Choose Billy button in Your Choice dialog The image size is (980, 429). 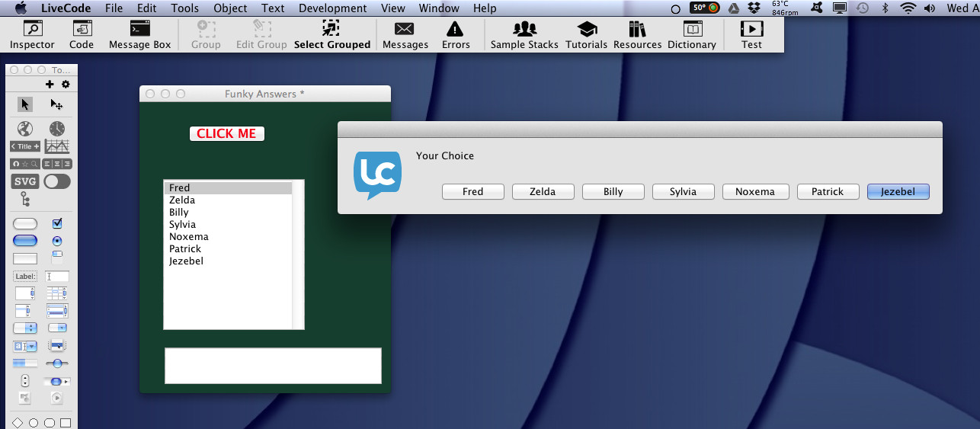[x=613, y=192]
